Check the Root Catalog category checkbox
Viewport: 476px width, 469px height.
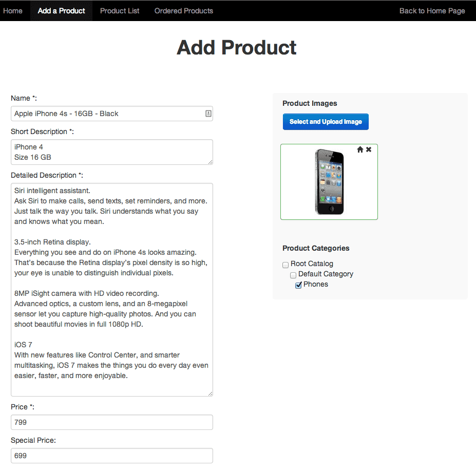point(285,265)
